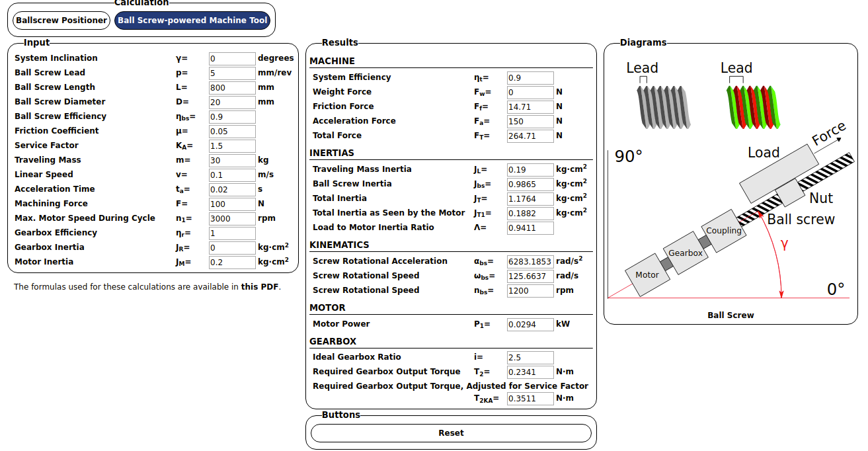
Task: Edit the Gearbox Efficiency input
Action: [232, 233]
